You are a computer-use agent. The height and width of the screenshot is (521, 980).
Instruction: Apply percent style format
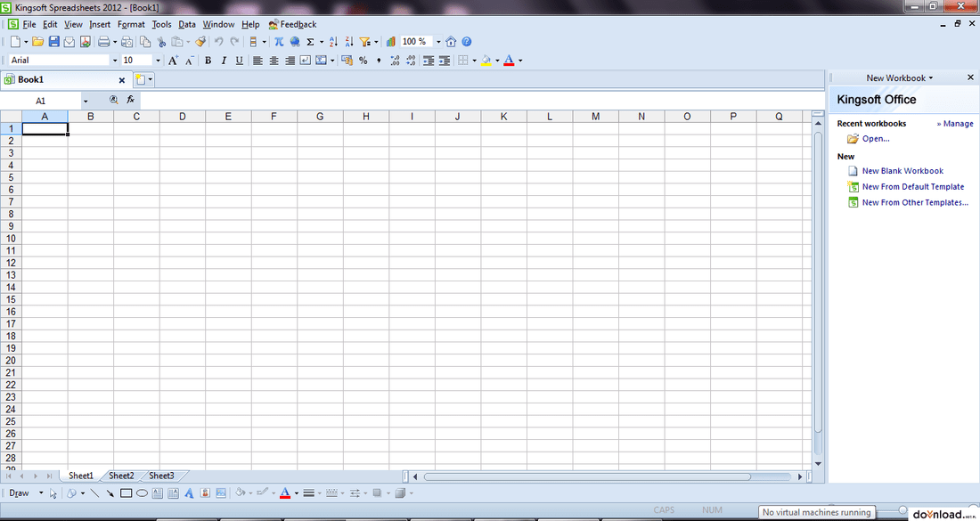(363, 61)
